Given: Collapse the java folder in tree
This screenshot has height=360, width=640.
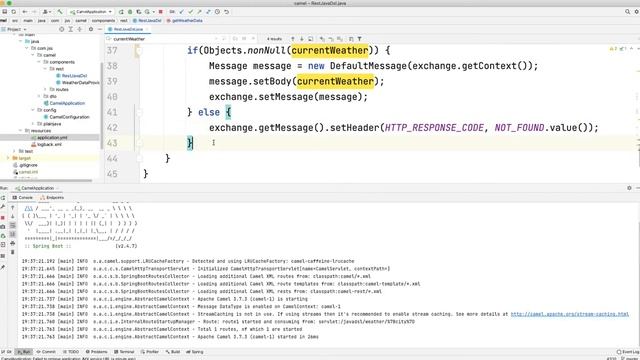Looking at the screenshot, I should click(21, 42).
